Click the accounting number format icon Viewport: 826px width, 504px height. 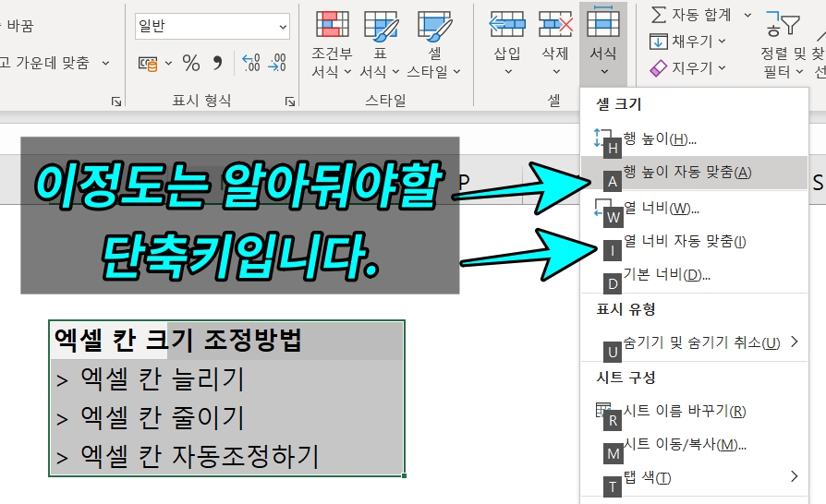pos(148,65)
